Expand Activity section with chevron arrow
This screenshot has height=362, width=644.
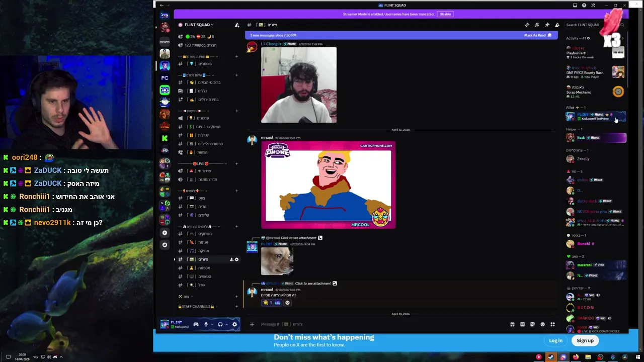[x=622, y=38]
